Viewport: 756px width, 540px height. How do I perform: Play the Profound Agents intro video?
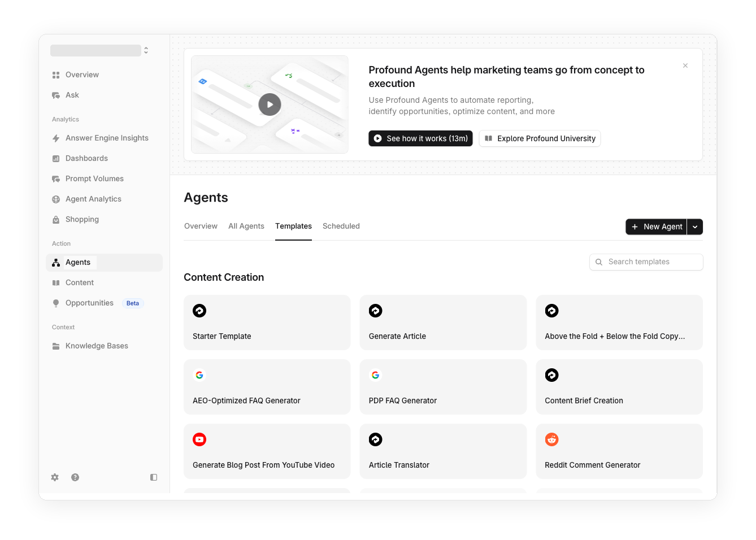coord(270,104)
